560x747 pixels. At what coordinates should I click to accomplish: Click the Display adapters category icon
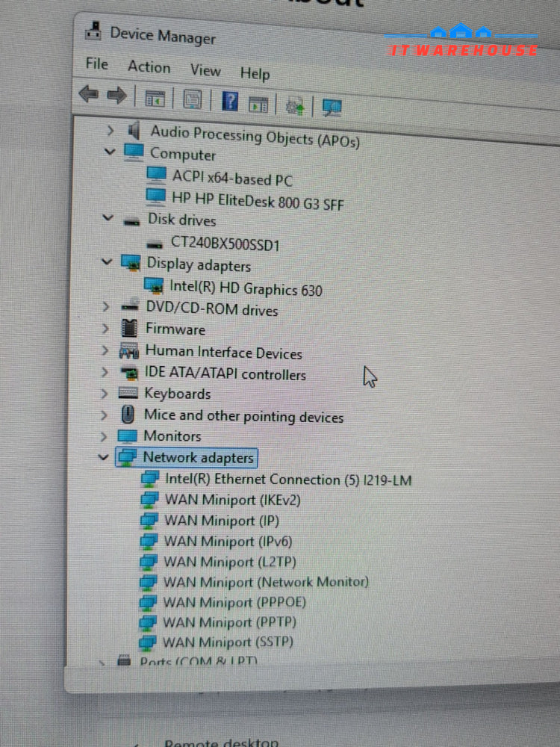point(131,262)
